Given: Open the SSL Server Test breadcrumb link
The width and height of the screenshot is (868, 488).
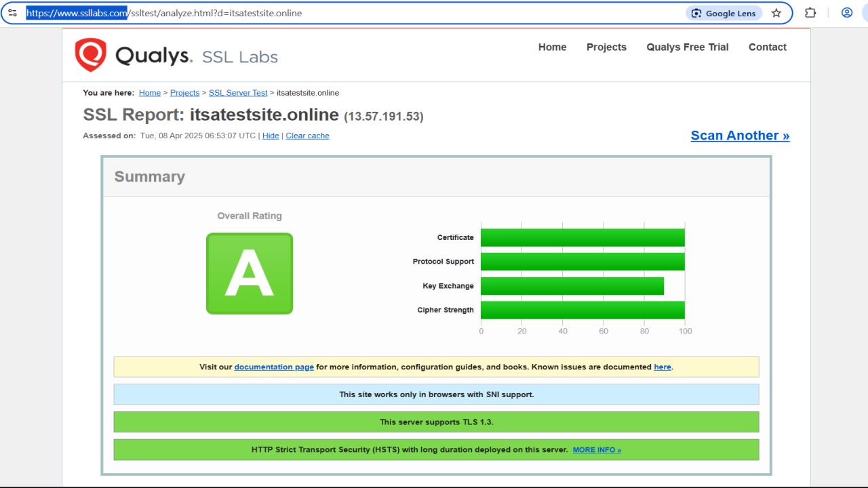Looking at the screenshot, I should (x=238, y=93).
